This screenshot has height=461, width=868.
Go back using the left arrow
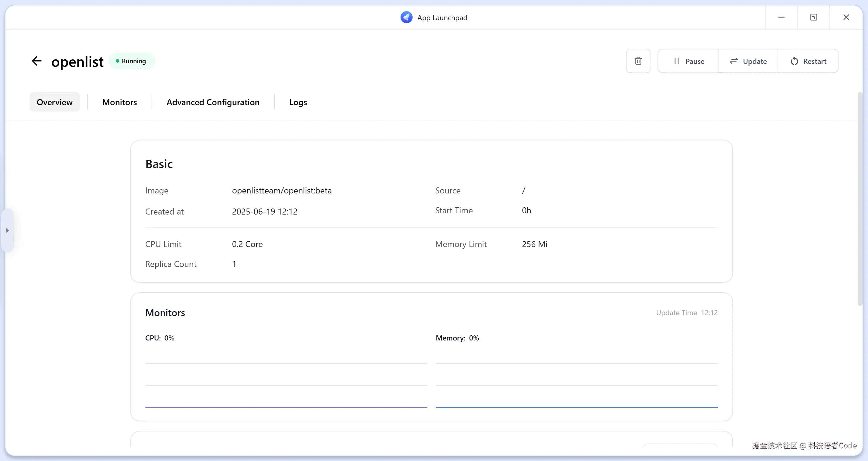36,61
